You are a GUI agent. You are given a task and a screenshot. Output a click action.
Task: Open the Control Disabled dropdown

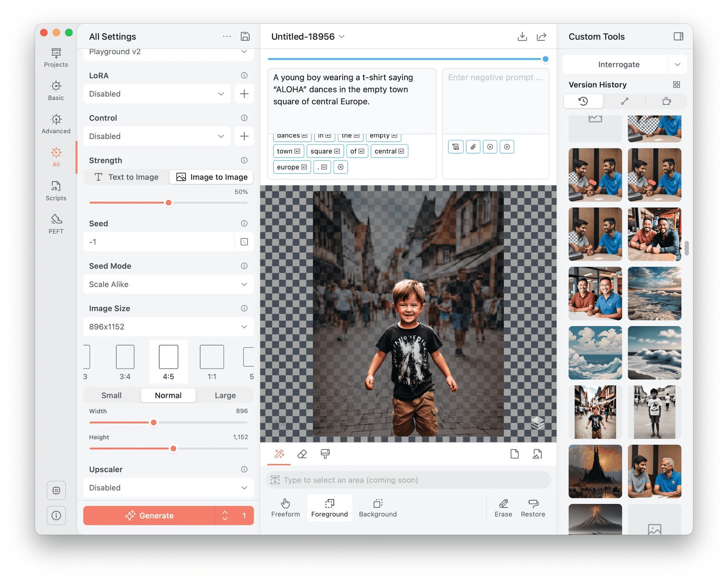pos(157,136)
